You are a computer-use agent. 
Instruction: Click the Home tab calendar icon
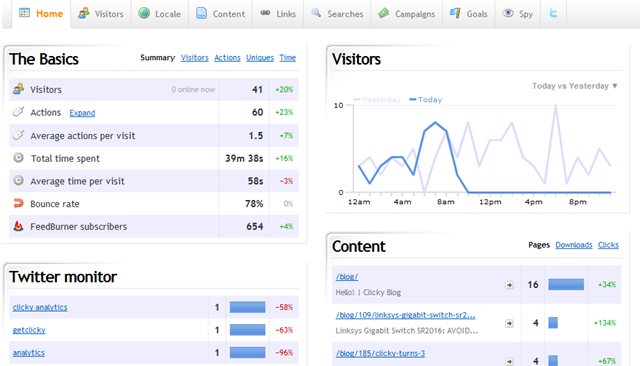coord(24,13)
